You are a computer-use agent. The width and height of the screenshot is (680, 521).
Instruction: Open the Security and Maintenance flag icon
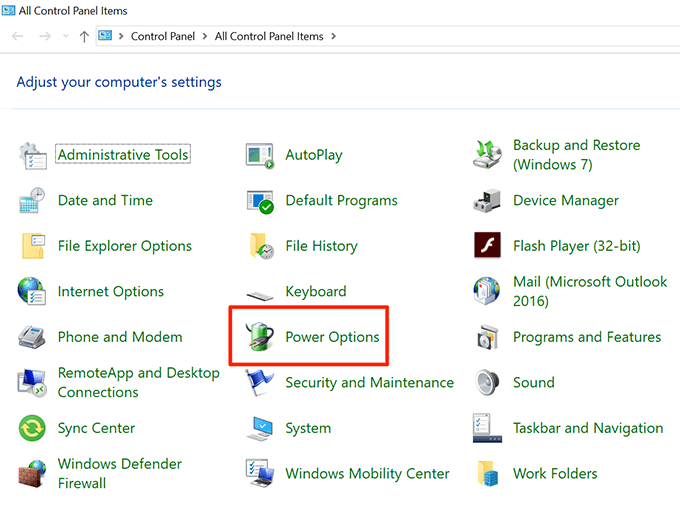click(259, 382)
